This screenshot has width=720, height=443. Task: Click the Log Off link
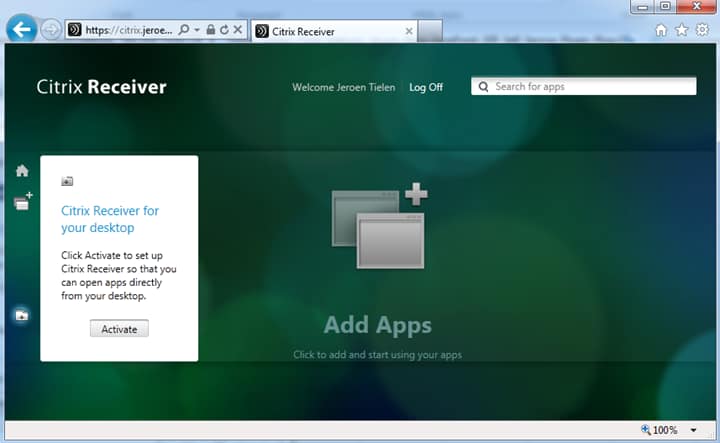(x=426, y=87)
